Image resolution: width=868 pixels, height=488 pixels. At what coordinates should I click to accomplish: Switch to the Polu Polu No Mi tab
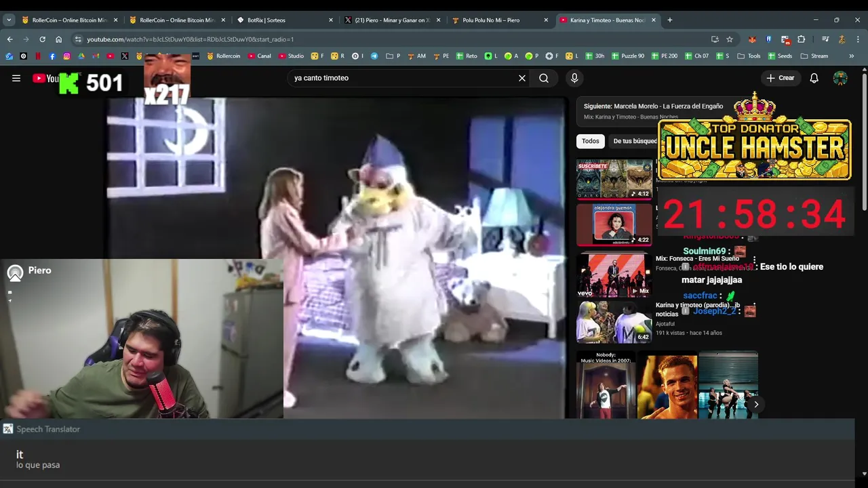pyautogui.click(x=500, y=20)
